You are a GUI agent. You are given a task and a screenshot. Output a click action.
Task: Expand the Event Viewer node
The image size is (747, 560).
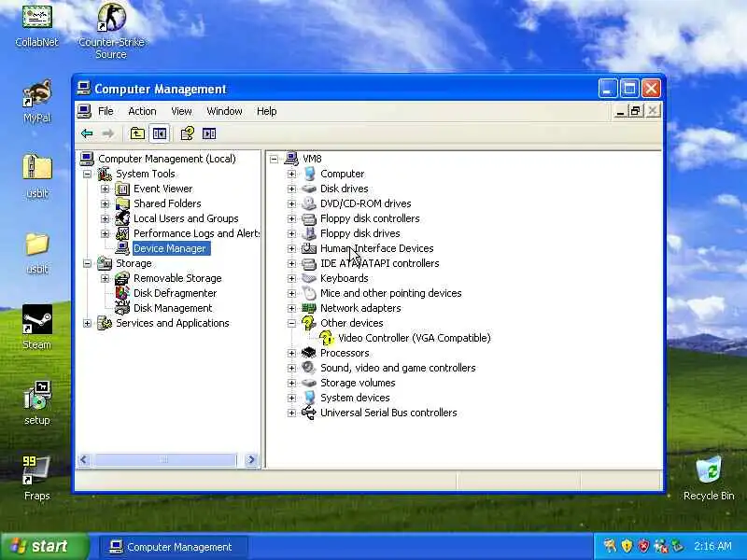105,189
